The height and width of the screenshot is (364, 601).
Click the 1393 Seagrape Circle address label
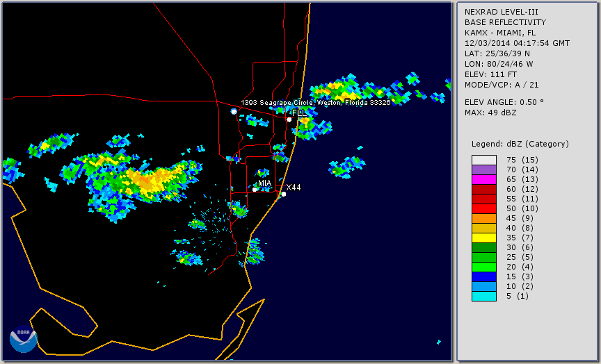[315, 103]
